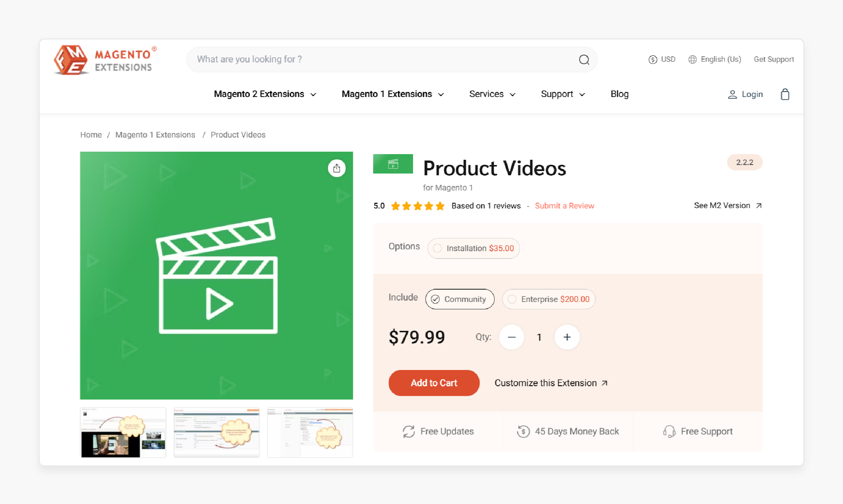Click the Add to Cart button

tap(434, 382)
